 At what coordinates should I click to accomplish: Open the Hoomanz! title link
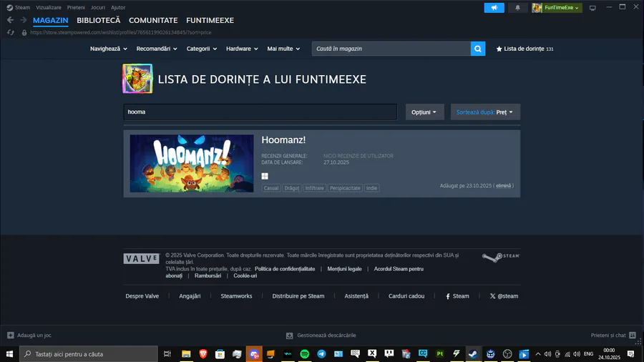click(x=283, y=140)
